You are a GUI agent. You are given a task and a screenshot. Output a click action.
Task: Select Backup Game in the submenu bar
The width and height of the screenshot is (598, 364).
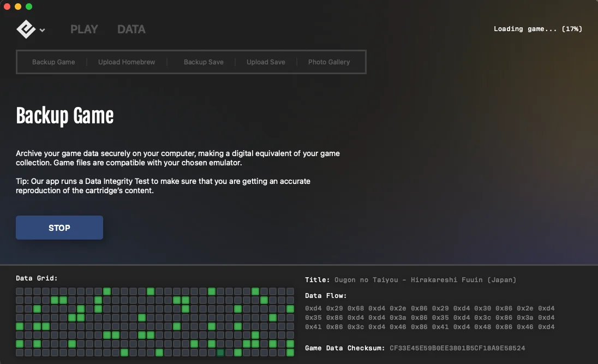coord(53,62)
